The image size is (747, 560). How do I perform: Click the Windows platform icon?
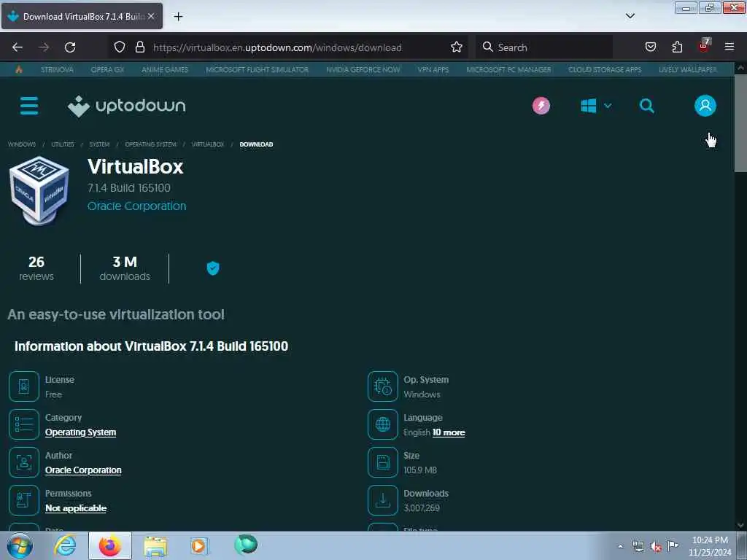pos(589,106)
